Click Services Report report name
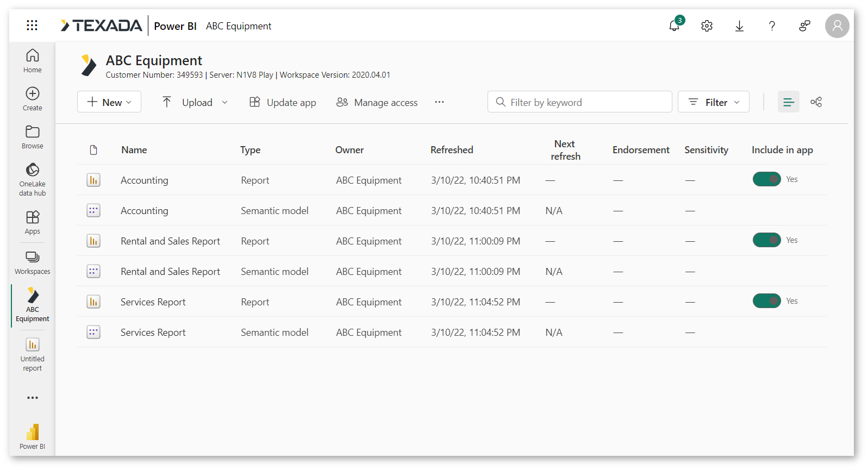Viewport: 868px width, 470px height. click(x=153, y=302)
